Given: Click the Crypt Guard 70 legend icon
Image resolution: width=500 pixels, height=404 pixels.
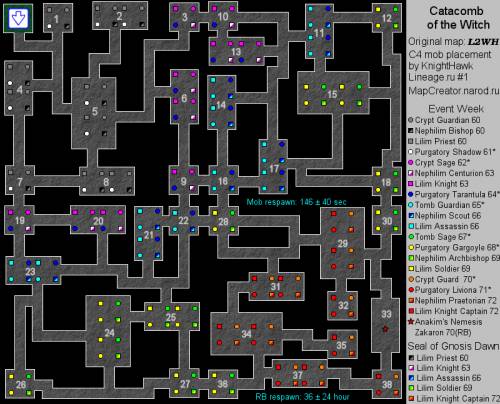Looking at the screenshot, I should click(411, 279).
